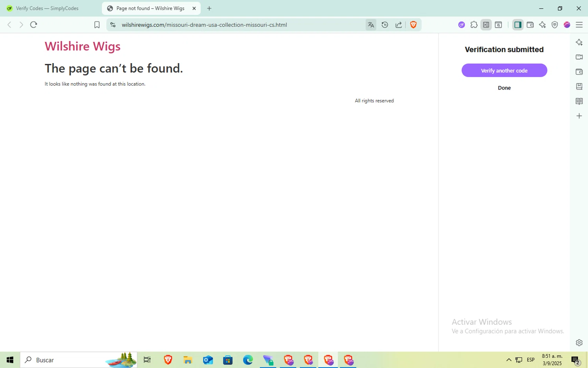The height and width of the screenshot is (368, 588).
Task: Close the Wilshire Wigs tab
Action: [194, 8]
